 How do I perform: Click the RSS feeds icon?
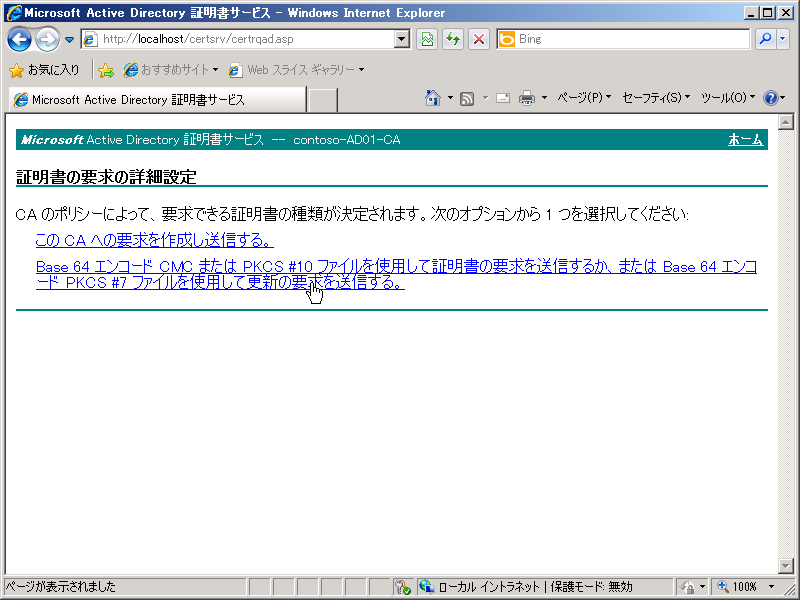[x=467, y=98]
